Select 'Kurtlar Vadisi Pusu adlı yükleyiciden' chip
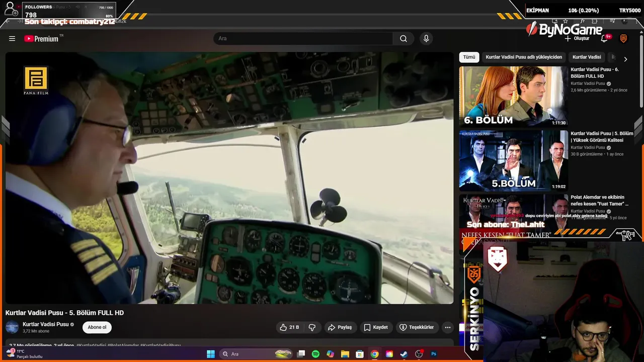This screenshot has height=362, width=644. [524, 57]
